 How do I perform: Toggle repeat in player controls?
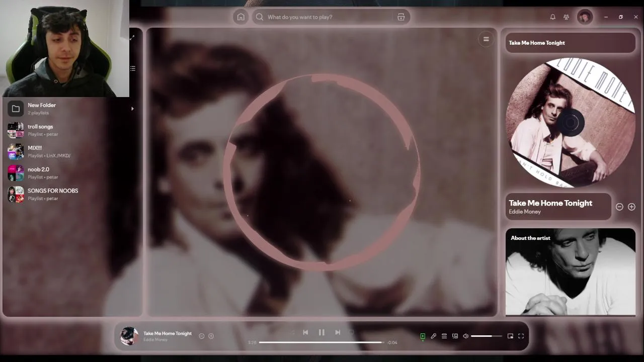352,332
